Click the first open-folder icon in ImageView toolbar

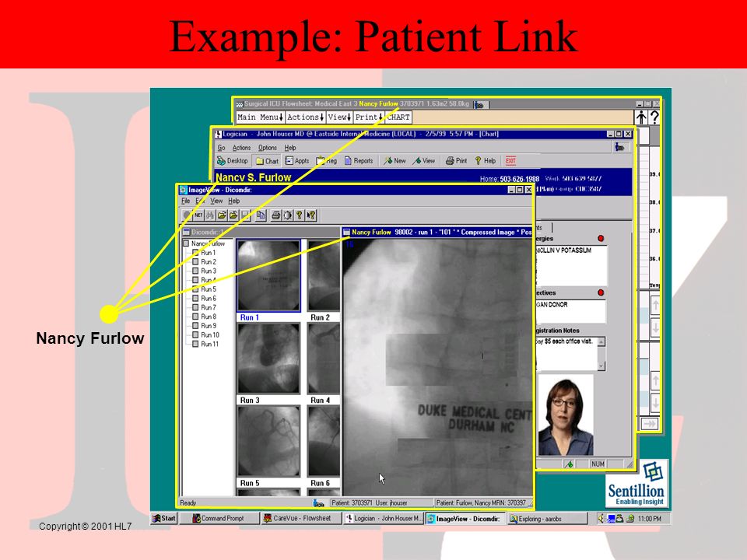point(222,215)
